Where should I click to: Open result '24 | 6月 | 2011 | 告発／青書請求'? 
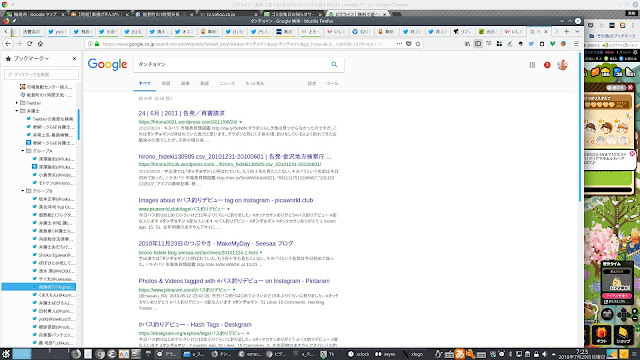tap(182, 113)
